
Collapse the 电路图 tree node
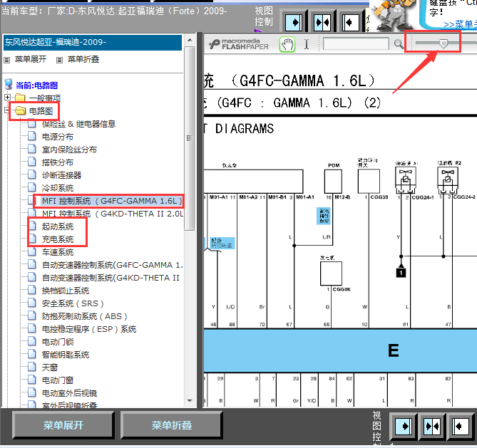pos(6,110)
